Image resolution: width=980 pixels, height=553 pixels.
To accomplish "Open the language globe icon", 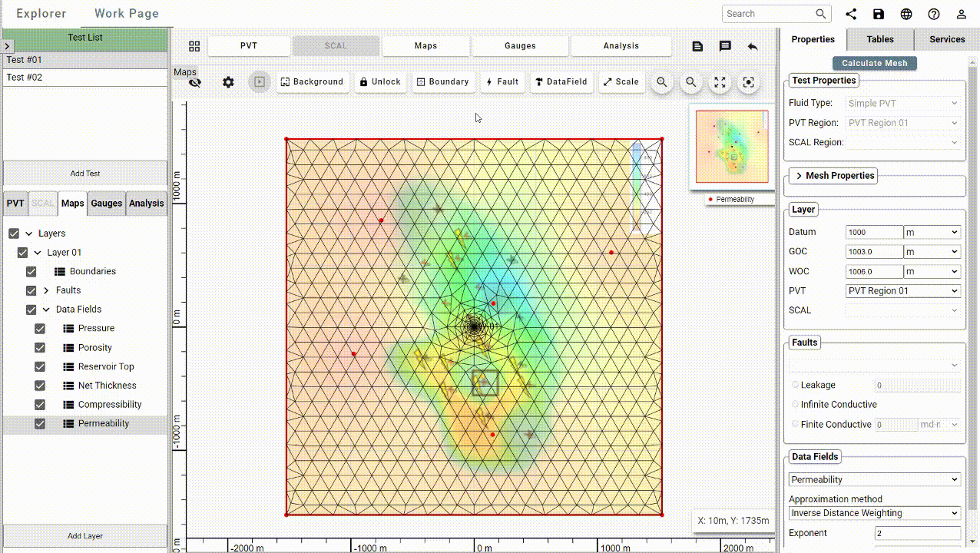I will pyautogui.click(x=906, y=14).
